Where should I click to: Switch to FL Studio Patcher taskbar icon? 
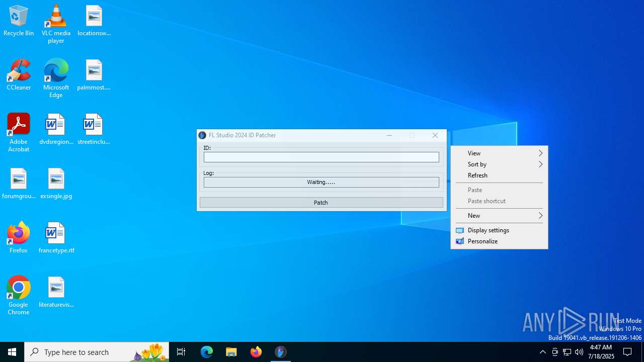click(281, 352)
